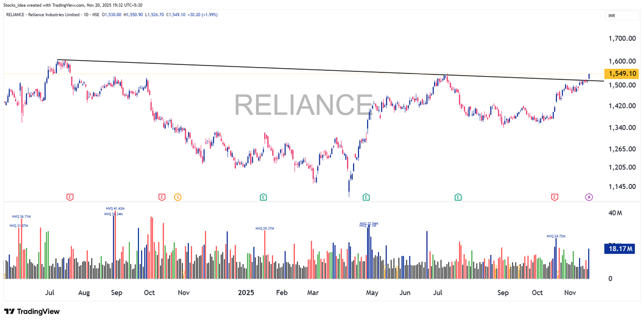Click the red E earnings marker beside the lightning marker
Screen dimensions: 644x322
coord(554,197)
